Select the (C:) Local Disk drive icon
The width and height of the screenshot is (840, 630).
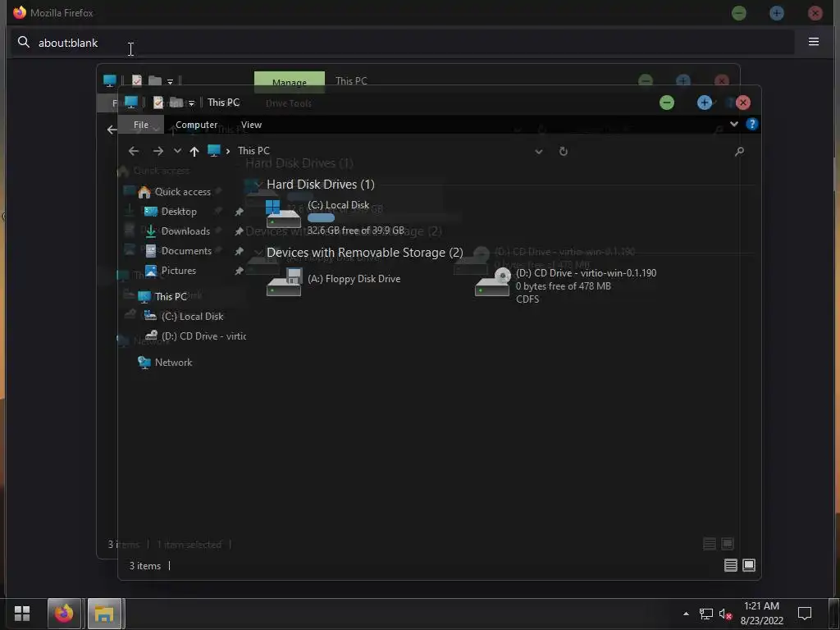click(283, 214)
